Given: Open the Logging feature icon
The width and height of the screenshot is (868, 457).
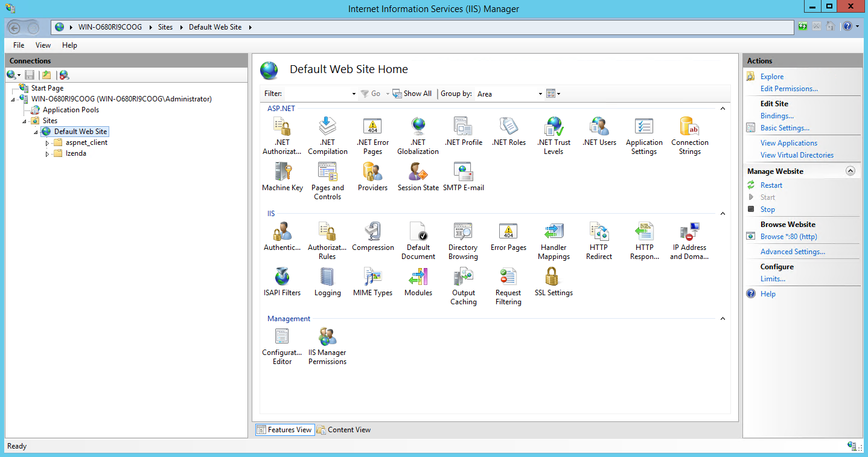Looking at the screenshot, I should pyautogui.click(x=327, y=282).
